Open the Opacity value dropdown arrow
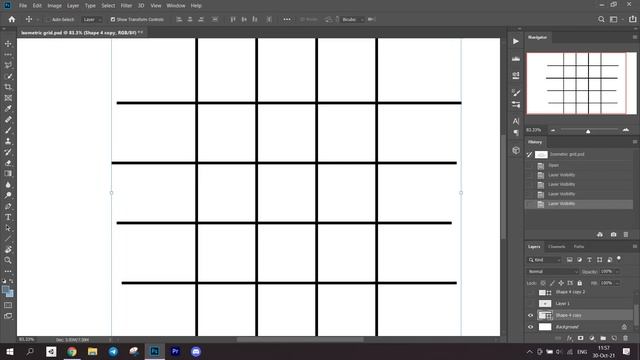 (x=617, y=271)
